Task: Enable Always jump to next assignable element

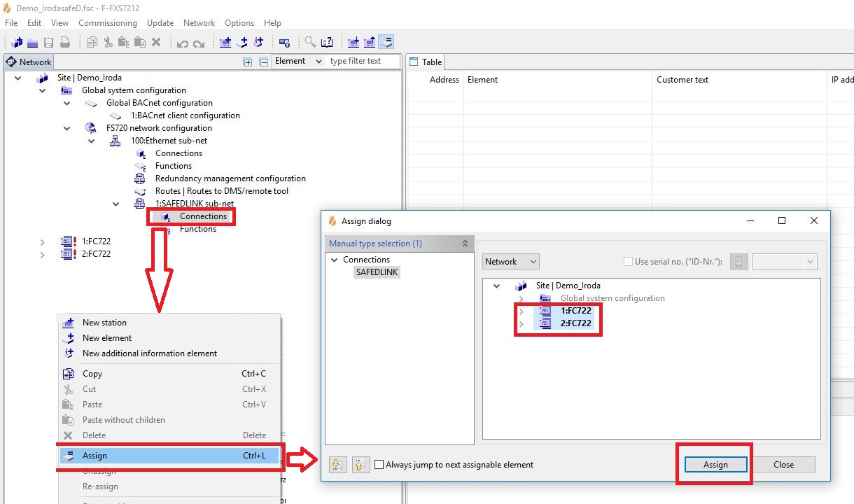Action: pyautogui.click(x=379, y=465)
